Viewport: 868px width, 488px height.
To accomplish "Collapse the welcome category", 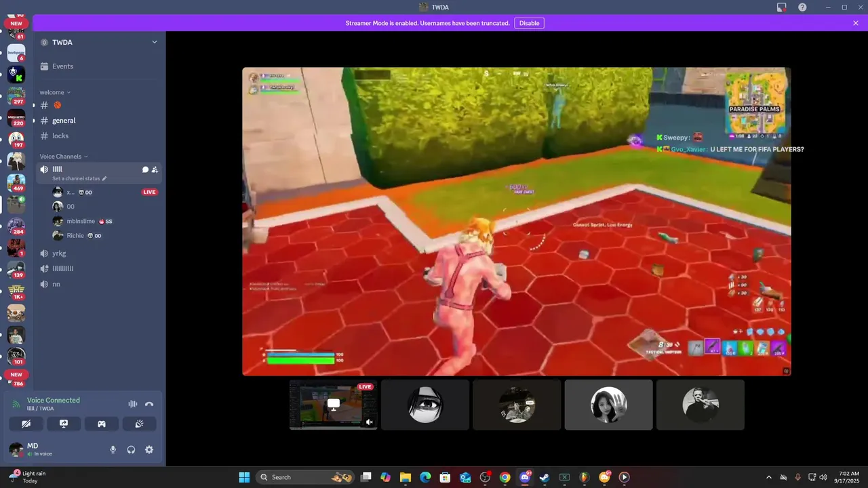I will pyautogui.click(x=55, y=92).
